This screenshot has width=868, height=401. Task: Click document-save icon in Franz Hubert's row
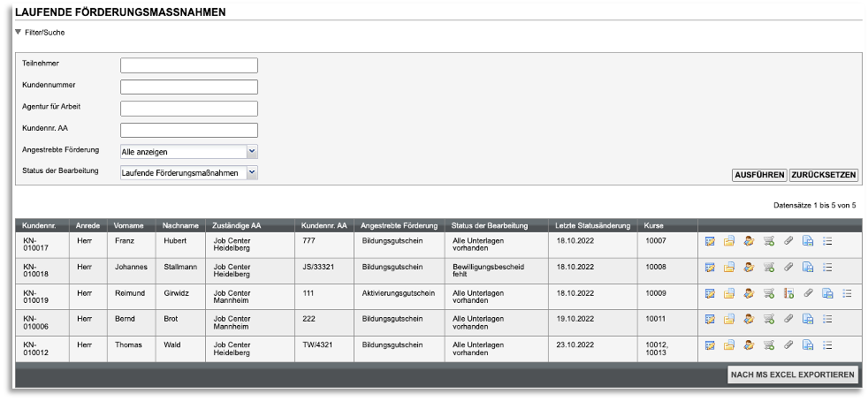(808, 241)
